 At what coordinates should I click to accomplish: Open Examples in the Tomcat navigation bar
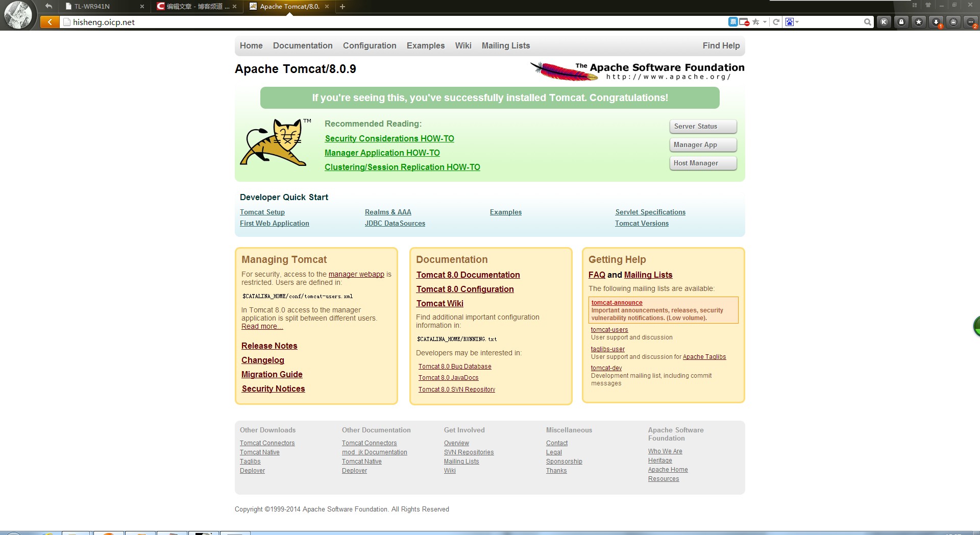[x=426, y=45]
